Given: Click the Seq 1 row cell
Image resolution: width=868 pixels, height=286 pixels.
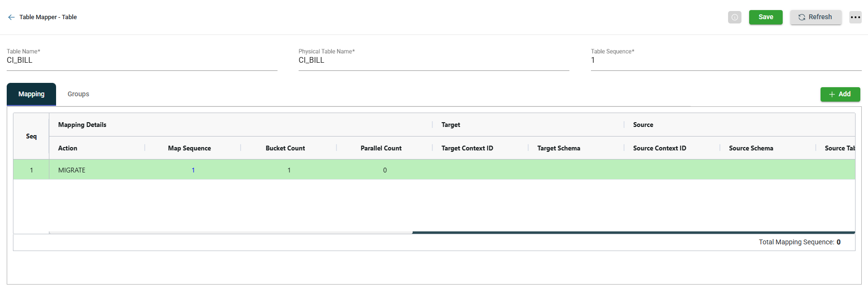Looking at the screenshot, I should 31,170.
